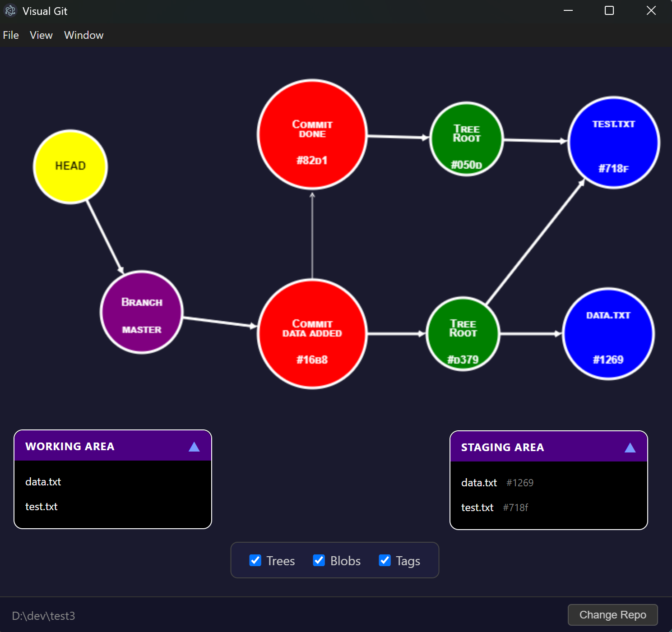672x632 pixels.
Task: Select data.txt in the Working Area
Action: 43,481
